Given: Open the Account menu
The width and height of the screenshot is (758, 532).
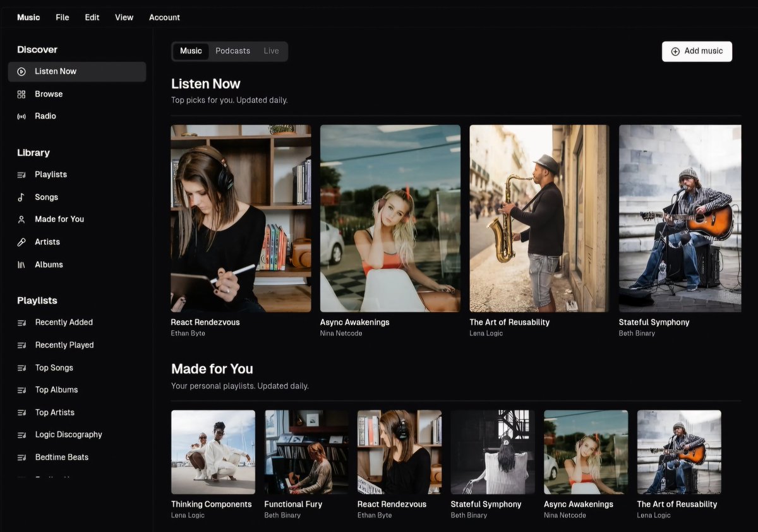Looking at the screenshot, I should [164, 18].
